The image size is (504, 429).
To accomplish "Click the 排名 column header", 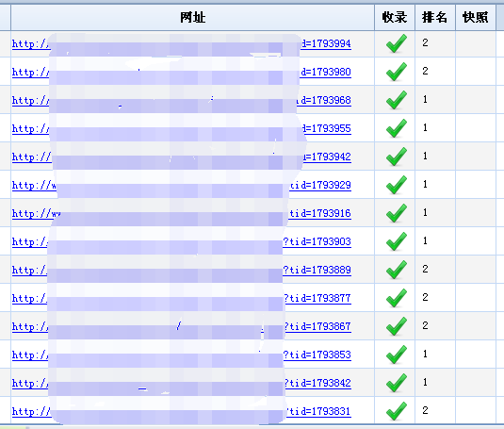I will coord(435,17).
